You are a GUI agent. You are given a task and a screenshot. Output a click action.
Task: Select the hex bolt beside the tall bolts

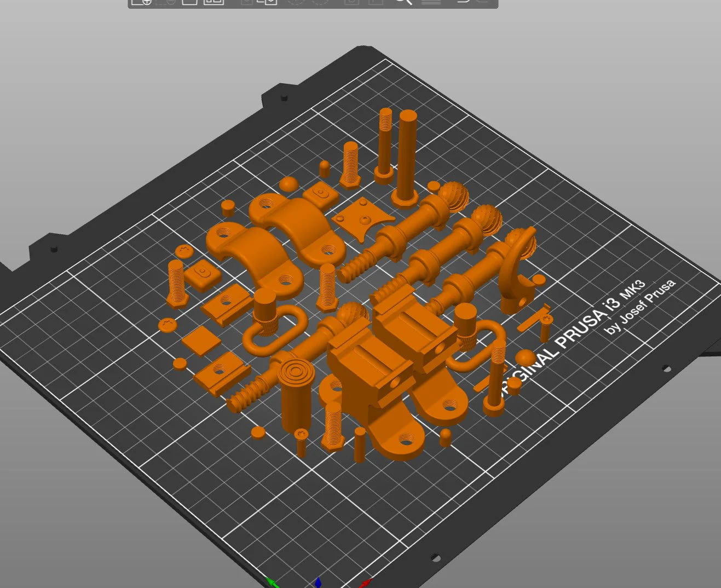350,165
